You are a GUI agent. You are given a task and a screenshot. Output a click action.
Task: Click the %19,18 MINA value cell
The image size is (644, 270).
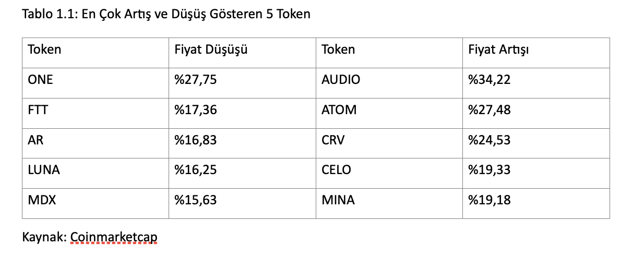(x=536, y=203)
